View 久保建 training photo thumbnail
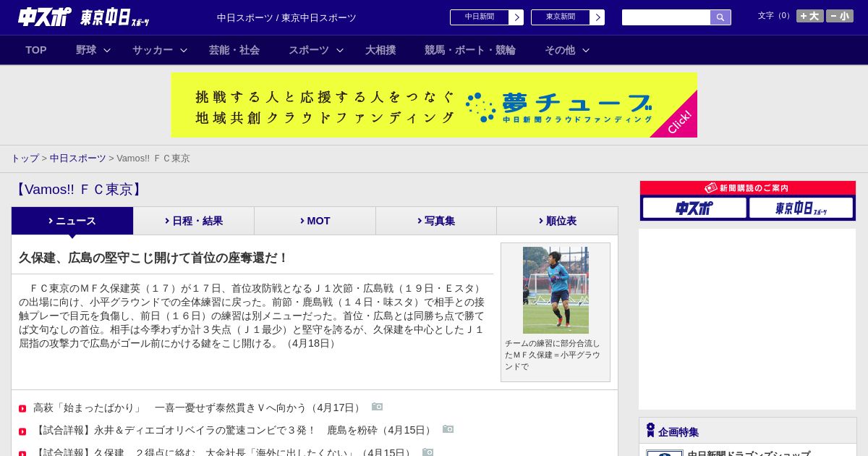 point(556,290)
